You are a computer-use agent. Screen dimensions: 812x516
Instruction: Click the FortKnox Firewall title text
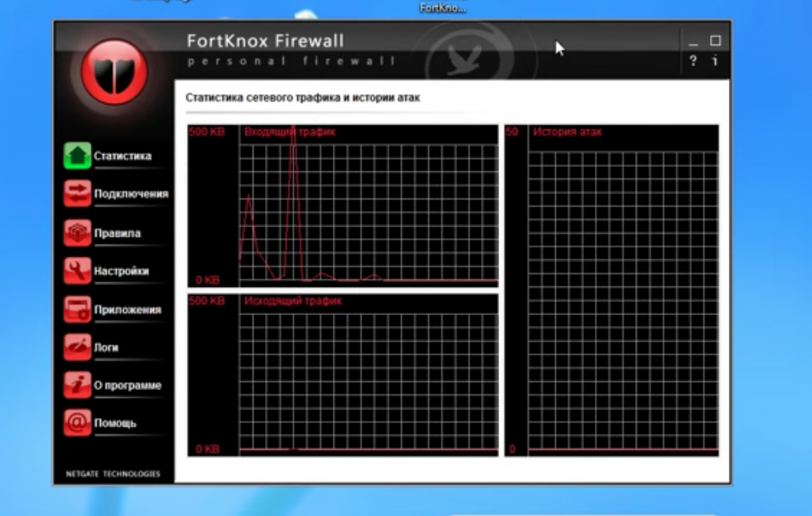pyautogui.click(x=265, y=41)
